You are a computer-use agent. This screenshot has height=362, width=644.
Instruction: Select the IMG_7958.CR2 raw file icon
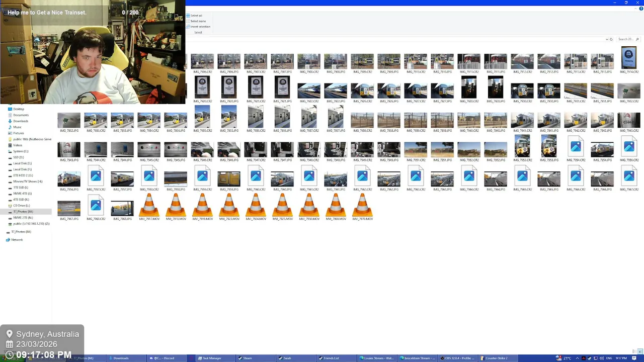point(149,177)
